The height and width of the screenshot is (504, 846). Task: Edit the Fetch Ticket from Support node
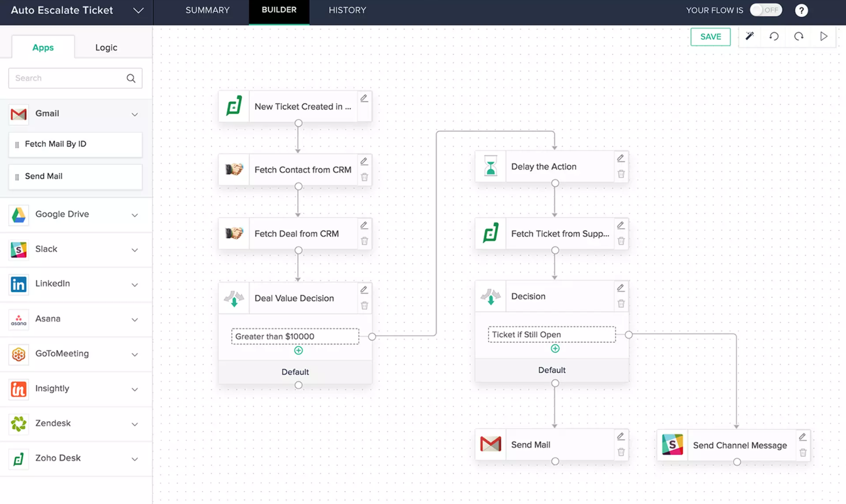click(x=621, y=225)
